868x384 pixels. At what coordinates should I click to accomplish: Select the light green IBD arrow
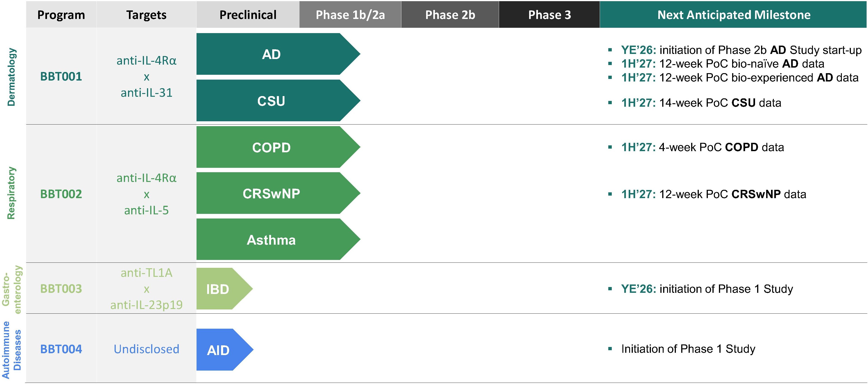(225, 289)
